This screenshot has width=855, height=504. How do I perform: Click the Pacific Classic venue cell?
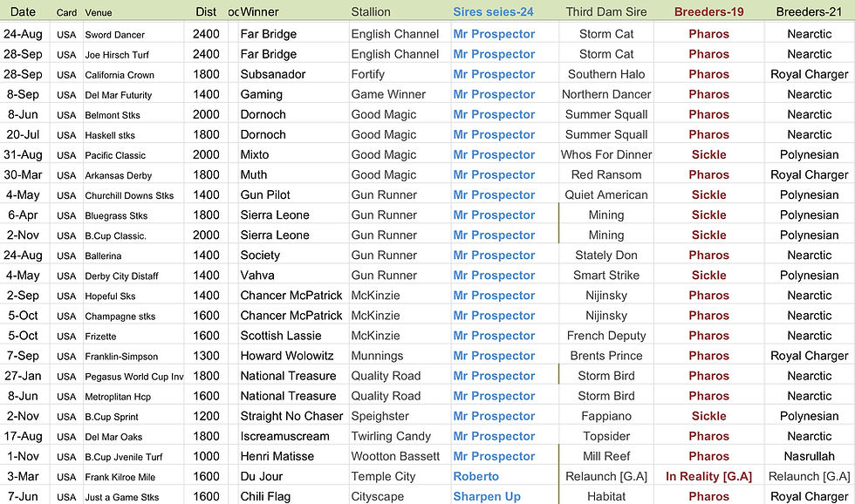(115, 155)
